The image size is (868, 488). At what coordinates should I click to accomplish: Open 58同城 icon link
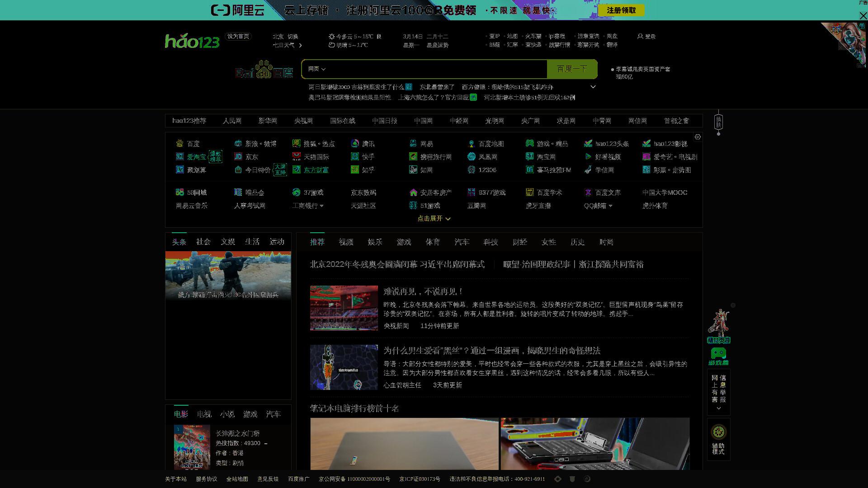(x=179, y=192)
